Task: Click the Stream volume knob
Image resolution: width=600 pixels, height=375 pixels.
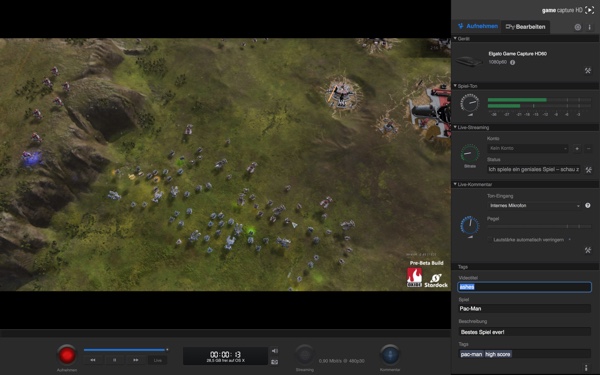Action: click(470, 153)
